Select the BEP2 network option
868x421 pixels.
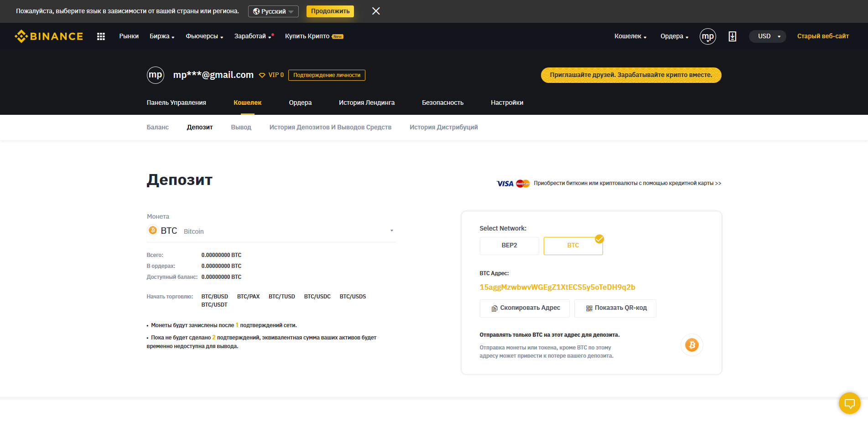pos(509,246)
